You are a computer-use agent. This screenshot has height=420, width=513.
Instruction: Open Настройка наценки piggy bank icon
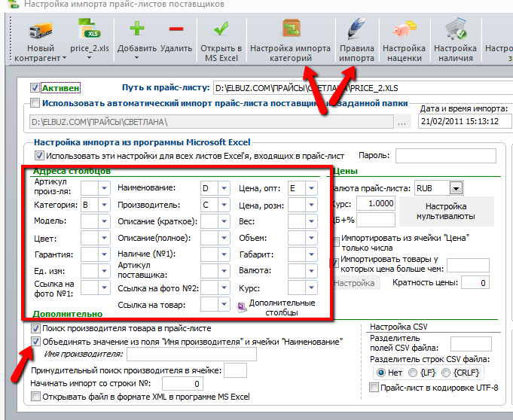coord(405,29)
